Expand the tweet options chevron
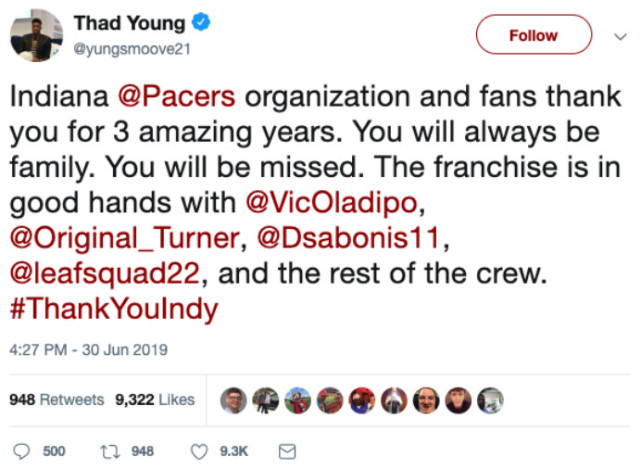This screenshot has width=641, height=469. pos(619,35)
